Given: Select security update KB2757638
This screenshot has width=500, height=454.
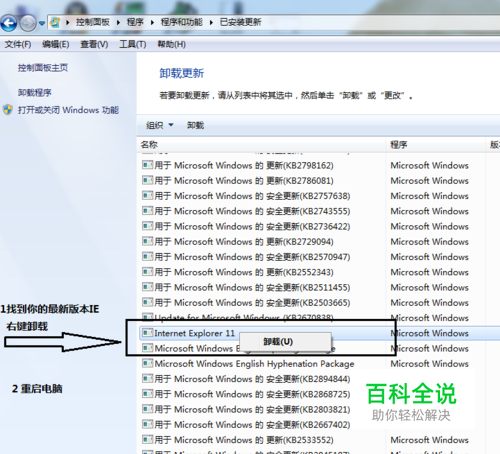Looking at the screenshot, I should (x=252, y=196).
